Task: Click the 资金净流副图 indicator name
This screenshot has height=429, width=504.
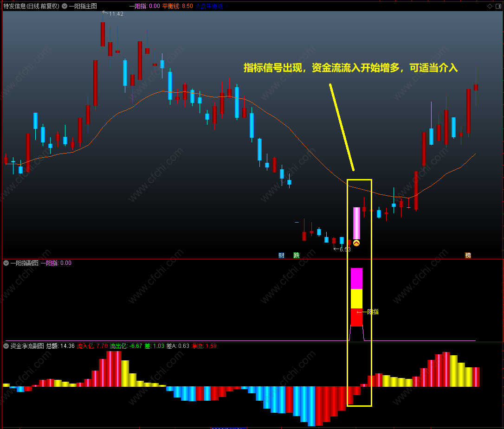Action: point(27,346)
